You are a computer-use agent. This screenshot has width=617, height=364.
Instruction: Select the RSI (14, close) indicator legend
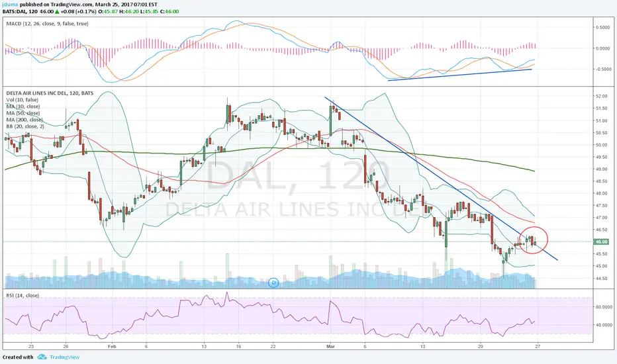(23, 295)
